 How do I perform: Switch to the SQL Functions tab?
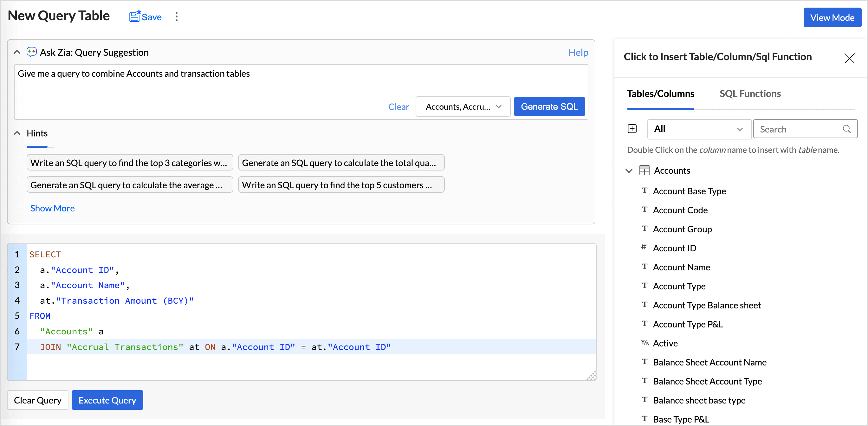tap(750, 94)
